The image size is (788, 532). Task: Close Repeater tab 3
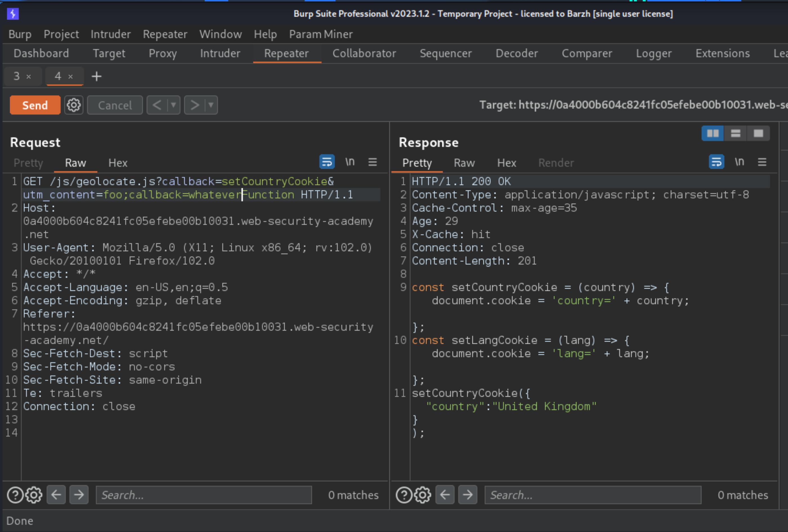click(x=29, y=77)
